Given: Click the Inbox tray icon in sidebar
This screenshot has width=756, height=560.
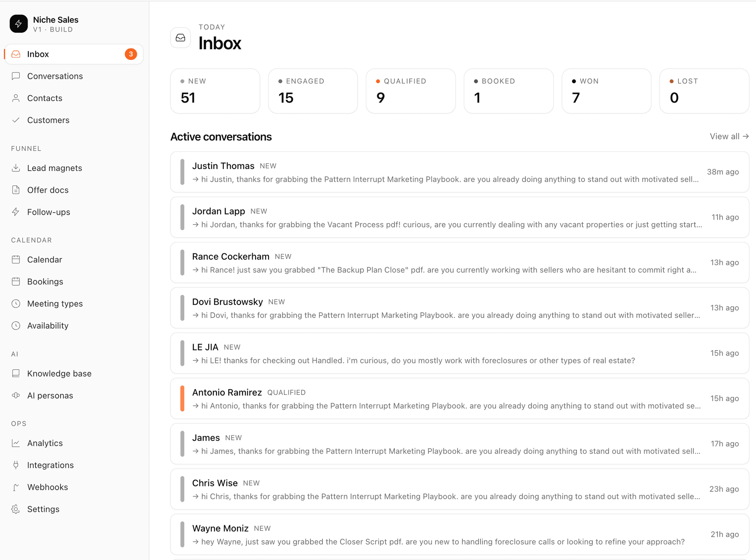Looking at the screenshot, I should point(16,54).
